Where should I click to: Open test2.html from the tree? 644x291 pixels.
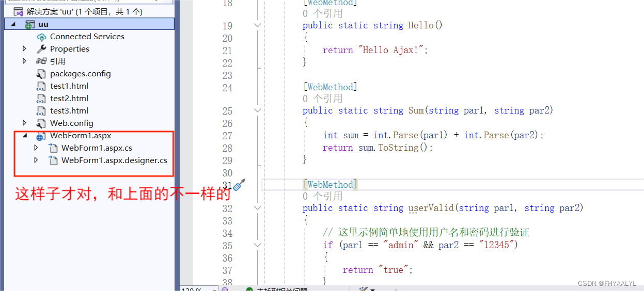(x=69, y=99)
